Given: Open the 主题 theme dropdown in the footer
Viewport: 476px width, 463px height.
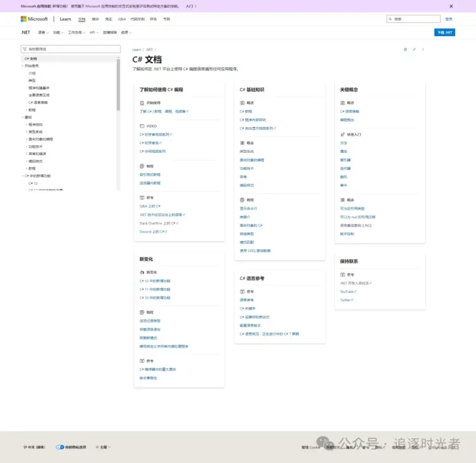Looking at the screenshot, I should click(103, 447).
